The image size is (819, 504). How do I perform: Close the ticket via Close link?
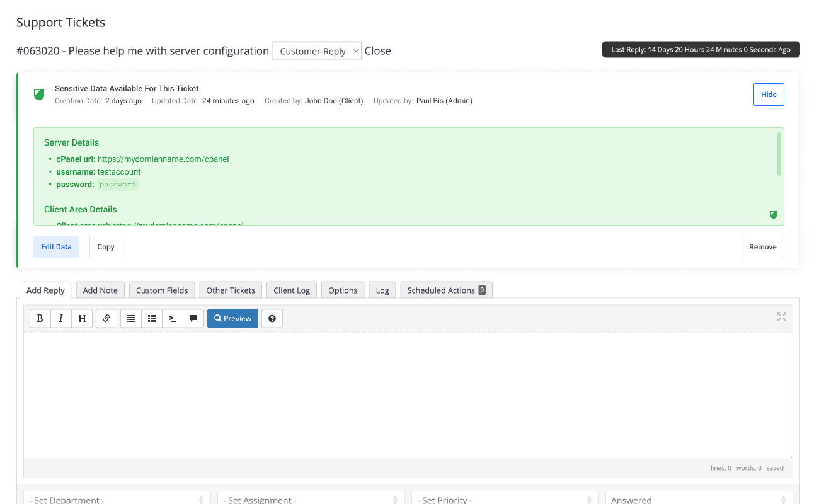coord(378,51)
